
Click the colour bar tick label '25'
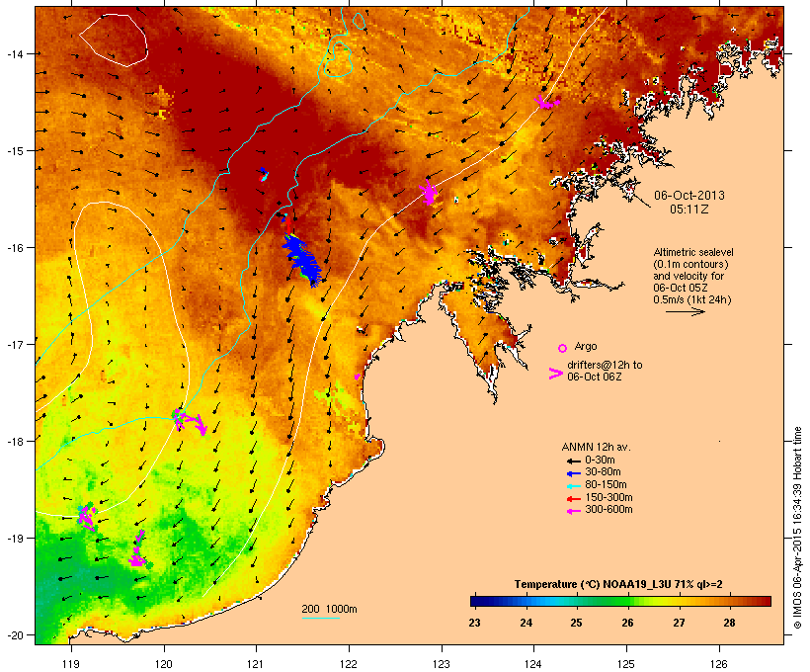click(x=576, y=623)
